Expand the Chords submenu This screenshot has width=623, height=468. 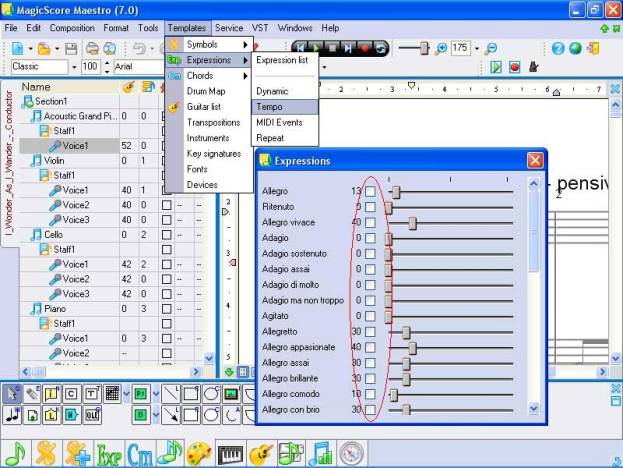209,75
